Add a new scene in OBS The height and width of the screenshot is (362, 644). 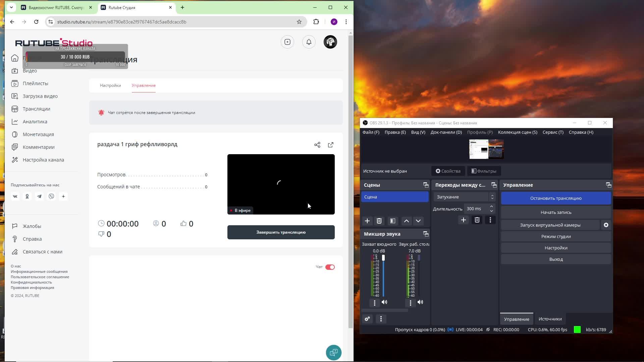pyautogui.click(x=367, y=221)
